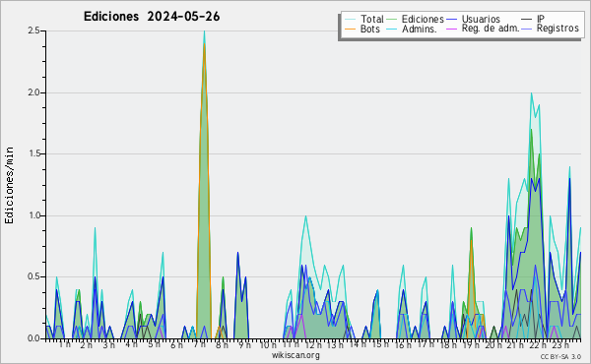Click the 'CC BY-SA 3.0' license text

[x=560, y=356]
